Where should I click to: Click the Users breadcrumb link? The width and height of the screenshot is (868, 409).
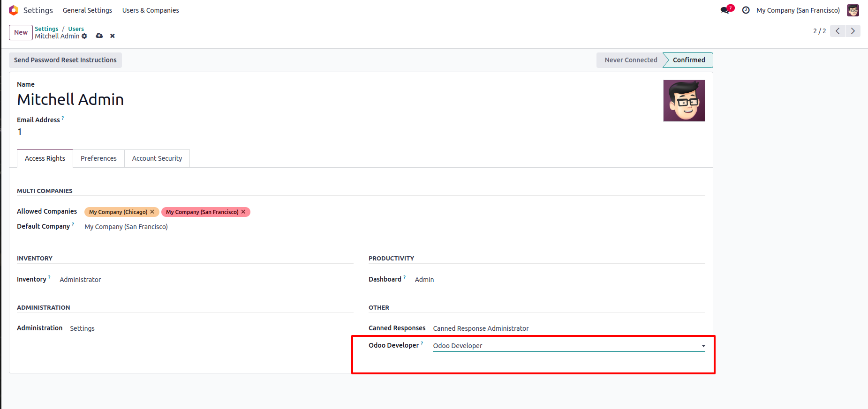76,29
